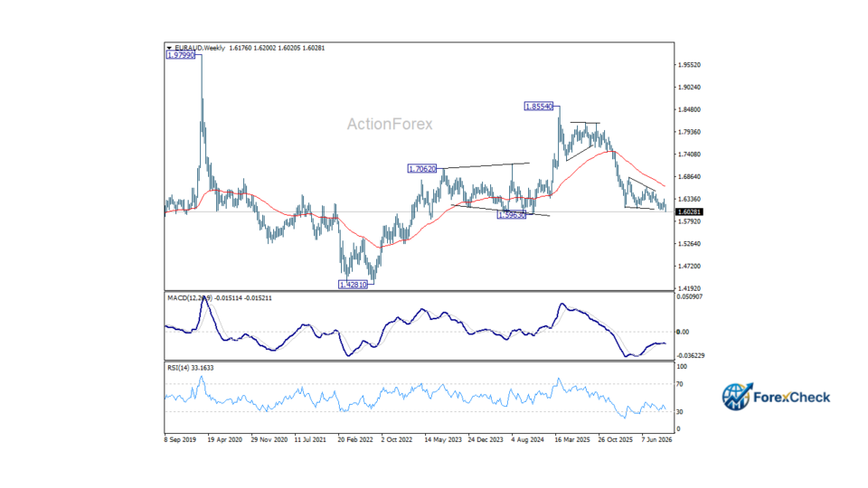This screenshot has height=488, width=868.
Task: Click the 20 Feb 2022 date label
Action: tap(355, 440)
